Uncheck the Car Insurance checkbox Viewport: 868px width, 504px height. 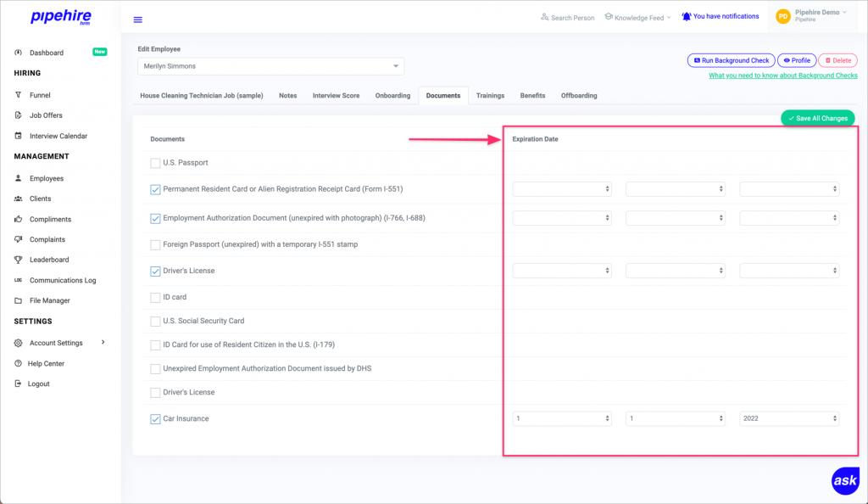155,417
